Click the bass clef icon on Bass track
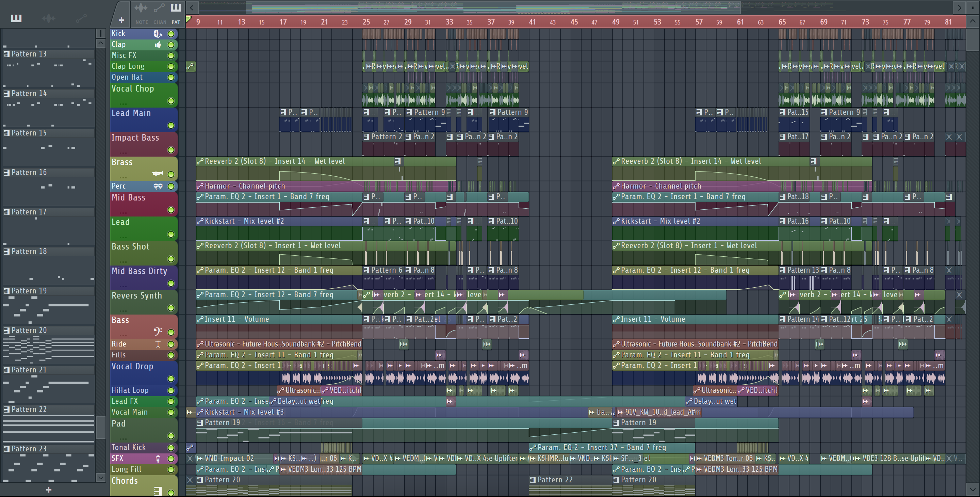Screen dimensions: 980x497 pos(158,332)
